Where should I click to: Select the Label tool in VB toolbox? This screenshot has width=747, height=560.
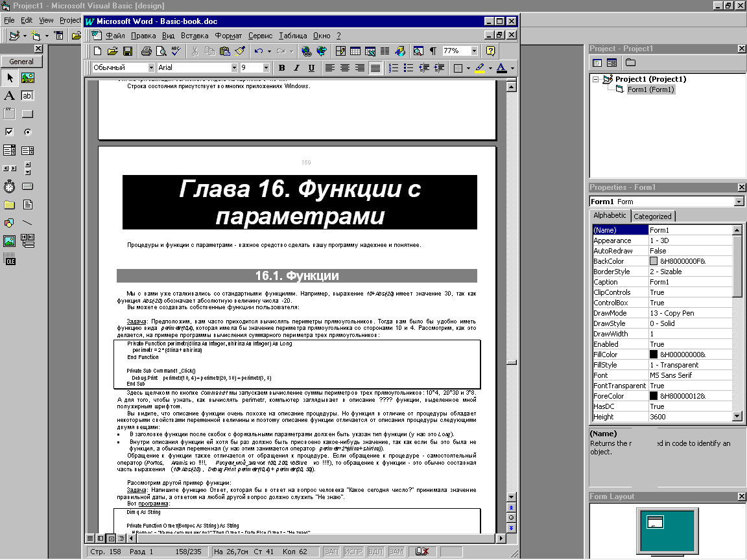click(x=9, y=96)
